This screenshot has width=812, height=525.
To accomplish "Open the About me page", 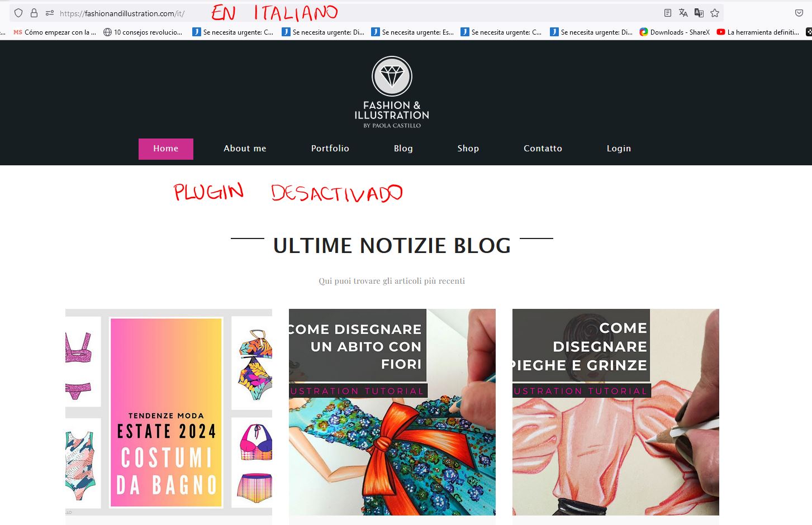I will (x=245, y=149).
